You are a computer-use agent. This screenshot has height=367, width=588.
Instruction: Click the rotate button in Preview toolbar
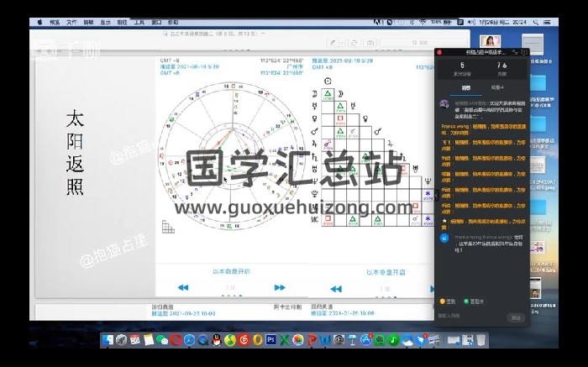(x=354, y=43)
